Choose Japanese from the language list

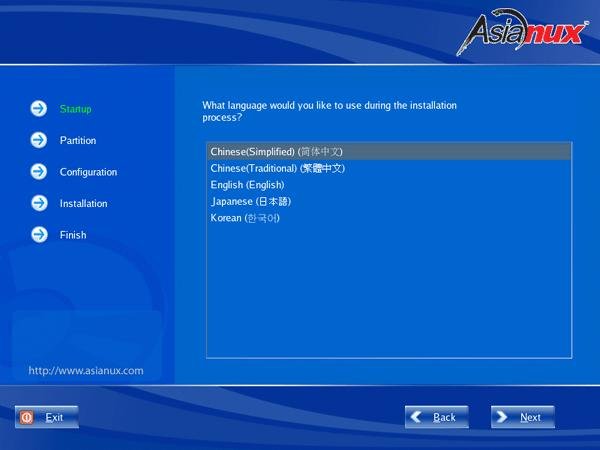tap(389, 201)
